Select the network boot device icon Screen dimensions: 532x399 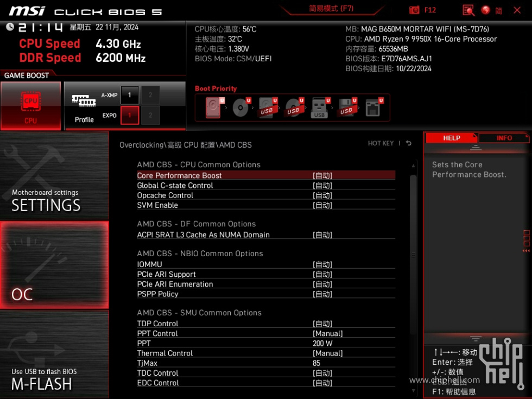374,107
